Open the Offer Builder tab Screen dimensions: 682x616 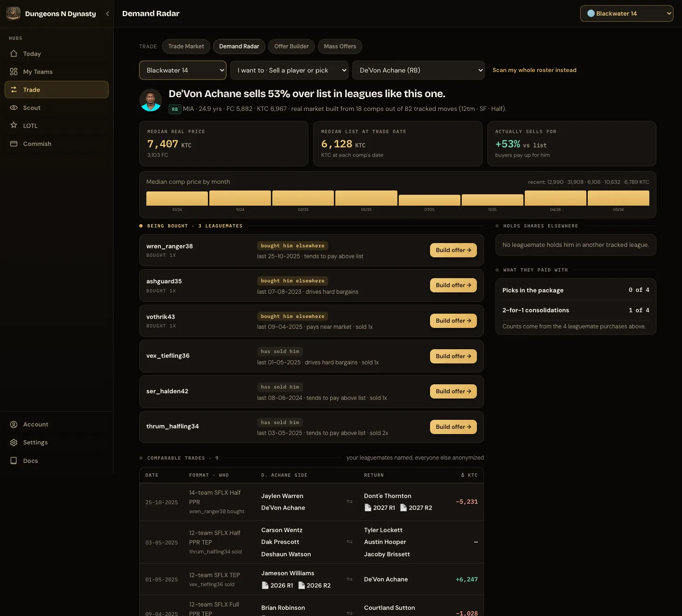pyautogui.click(x=291, y=46)
